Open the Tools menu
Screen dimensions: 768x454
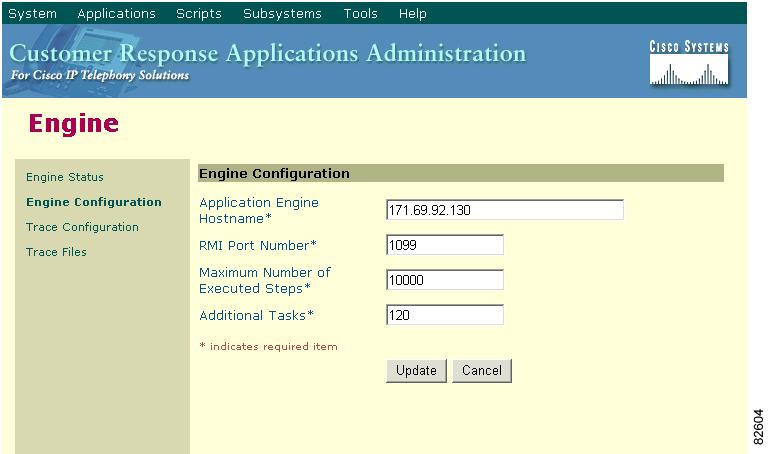pos(360,14)
